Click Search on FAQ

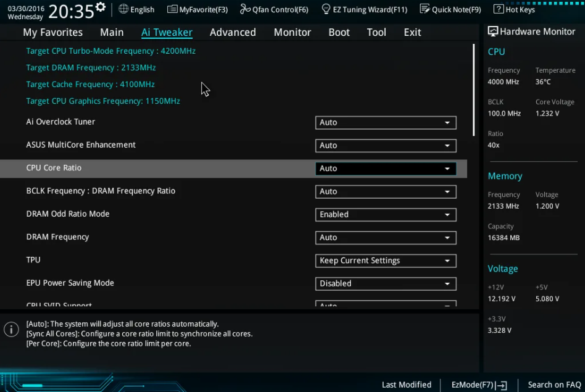tap(553, 384)
